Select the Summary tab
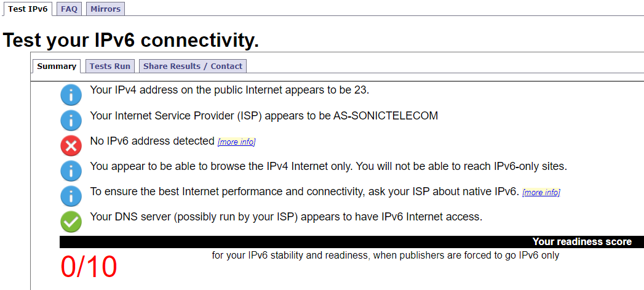Image resolution: width=644 pixels, height=290 pixels. pos(56,66)
